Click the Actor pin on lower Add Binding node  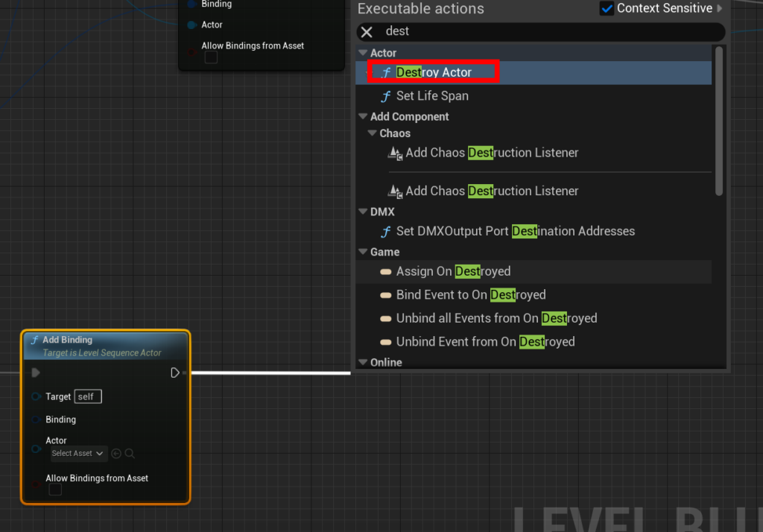click(x=36, y=449)
